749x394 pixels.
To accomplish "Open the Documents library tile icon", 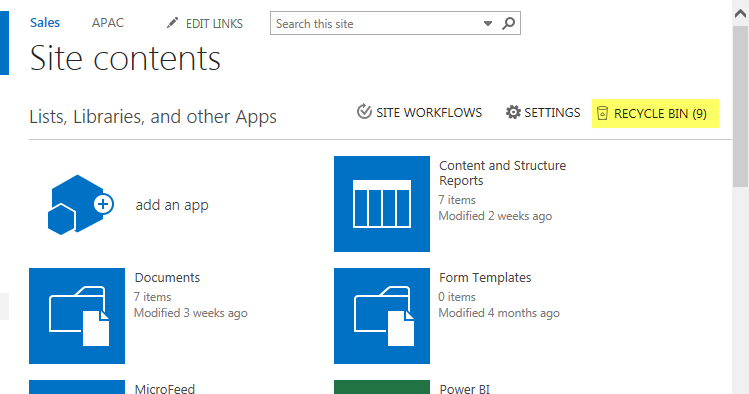I will [x=77, y=316].
